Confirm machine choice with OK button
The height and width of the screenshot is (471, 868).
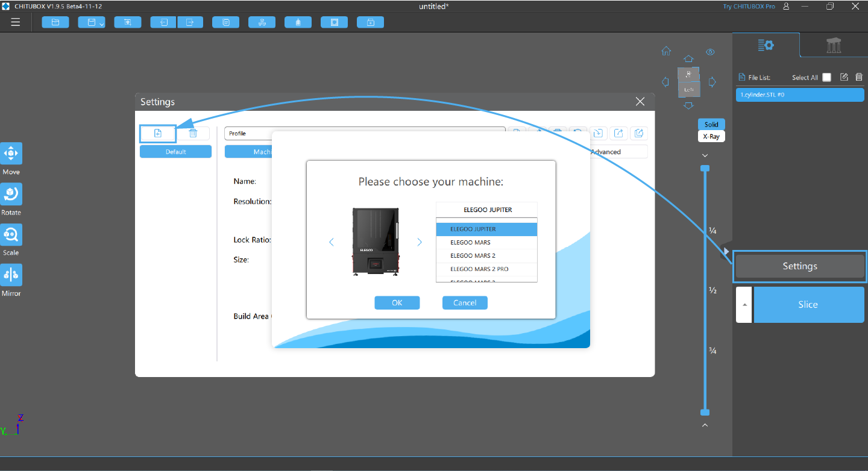pyautogui.click(x=397, y=303)
